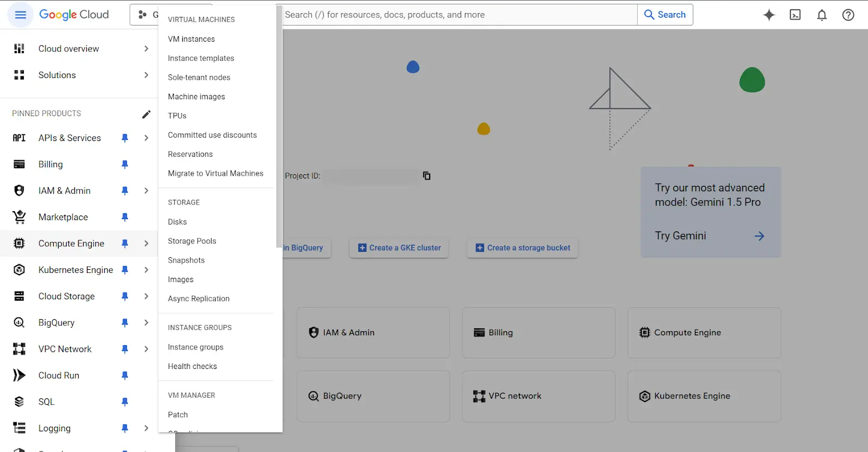Expand the Kubernetes Engine submenu chevron
This screenshot has width=868, height=452.
(146, 270)
